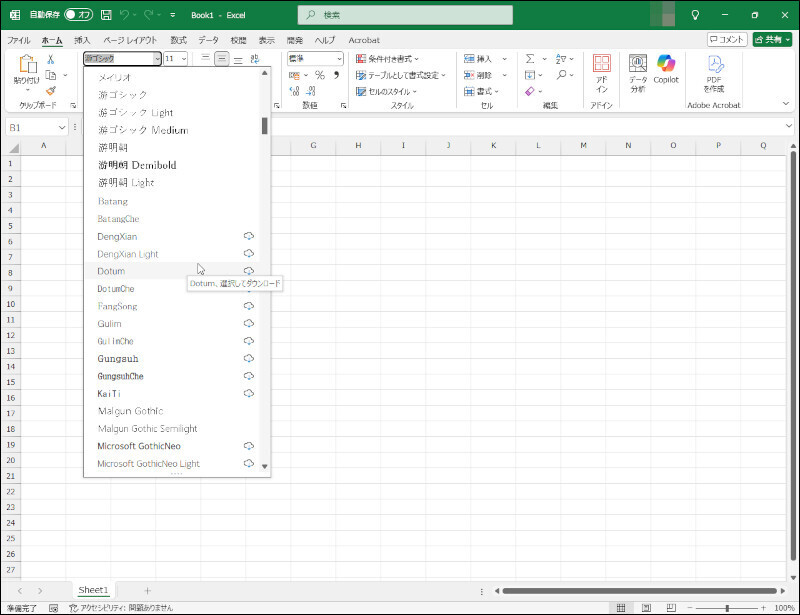Apply comma style number format
The width and height of the screenshot is (800, 615).
336,75
